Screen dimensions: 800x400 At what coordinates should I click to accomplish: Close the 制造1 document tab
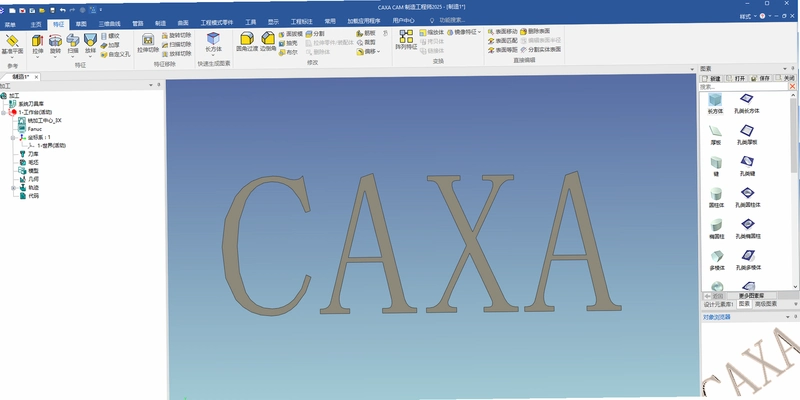point(36,77)
